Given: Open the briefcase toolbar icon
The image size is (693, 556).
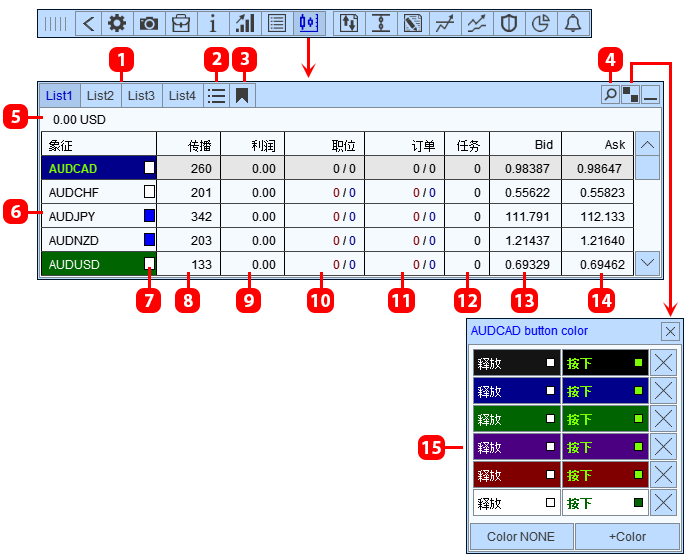Looking at the screenshot, I should click(181, 23).
